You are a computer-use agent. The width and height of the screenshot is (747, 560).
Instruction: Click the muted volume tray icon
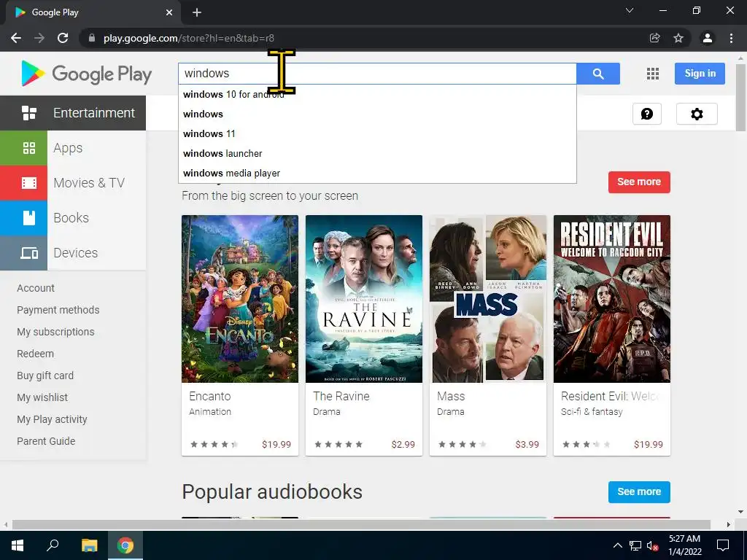652,545
